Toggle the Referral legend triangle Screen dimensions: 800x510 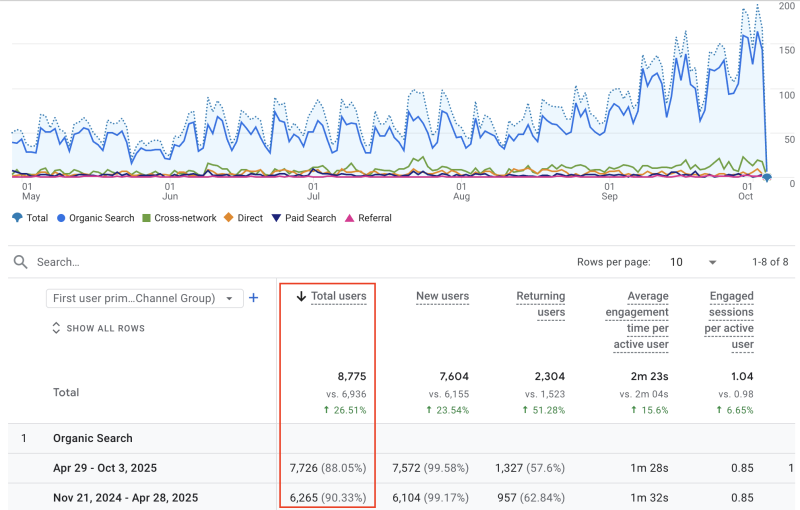(x=349, y=218)
